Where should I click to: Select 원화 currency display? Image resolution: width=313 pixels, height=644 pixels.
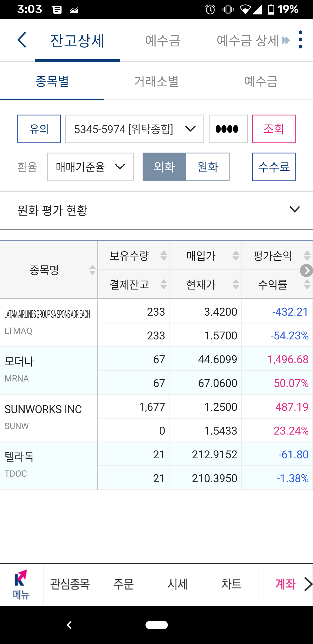coord(208,167)
